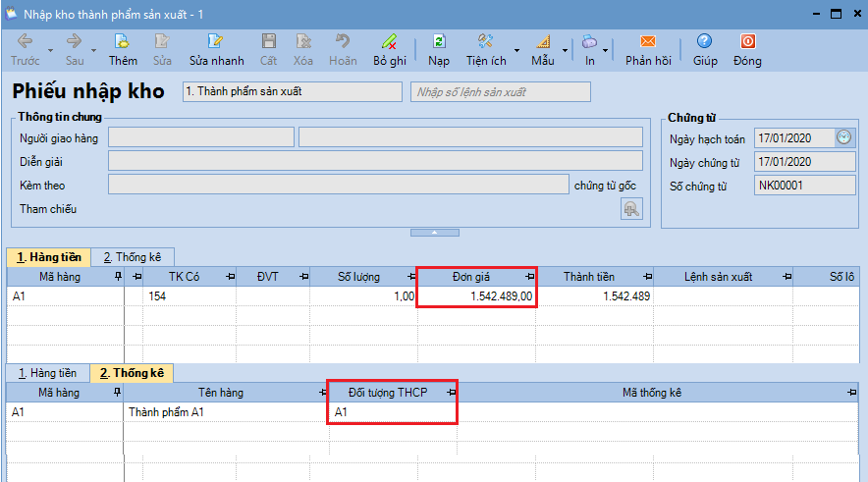Screen dimensions: 868x482
Task: Click the Thêm (Add) toolbar icon
Action: 122,42
